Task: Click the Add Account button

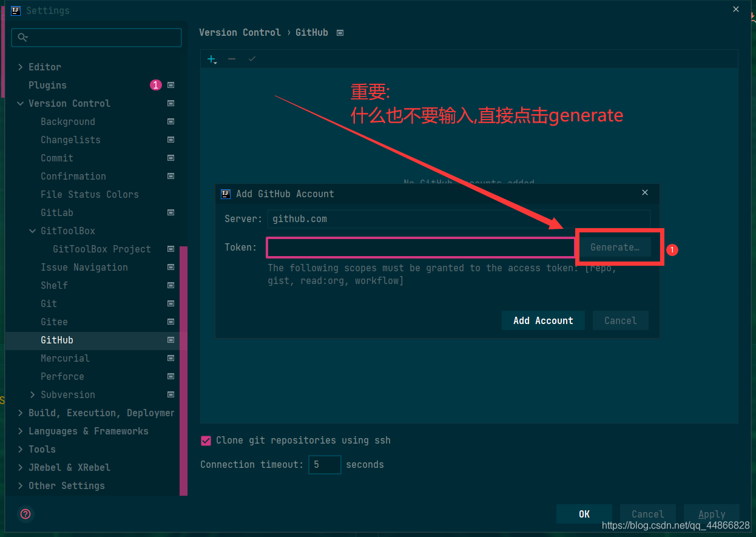Action: [x=543, y=320]
